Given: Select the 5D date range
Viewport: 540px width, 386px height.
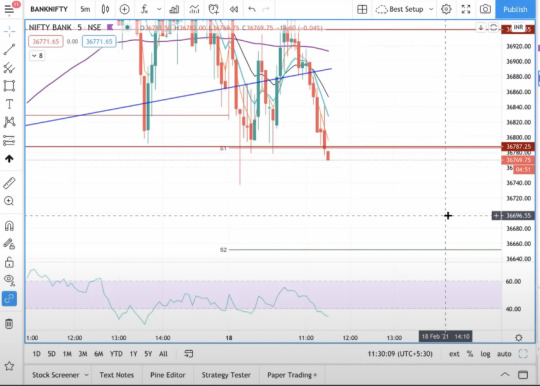Looking at the screenshot, I should [51, 354].
